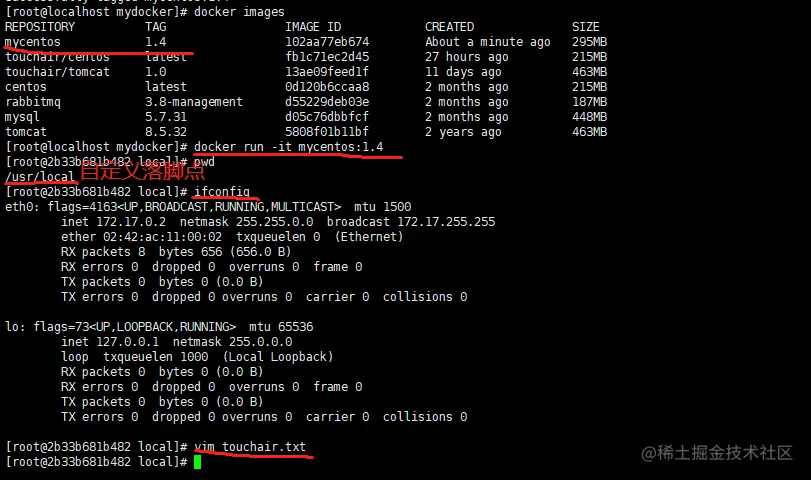Click '(Ethernet)' text on ether line
The width and height of the screenshot is (811, 480).
pos(368,237)
